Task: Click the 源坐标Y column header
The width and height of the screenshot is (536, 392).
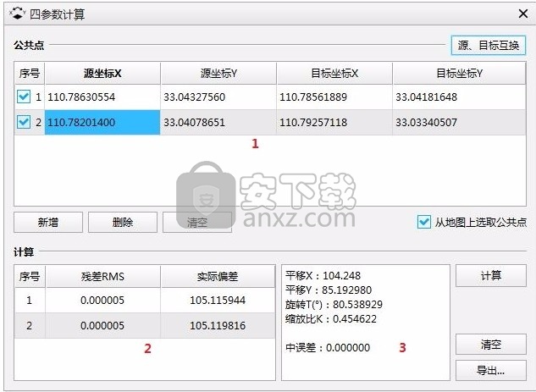Action: pos(218,73)
